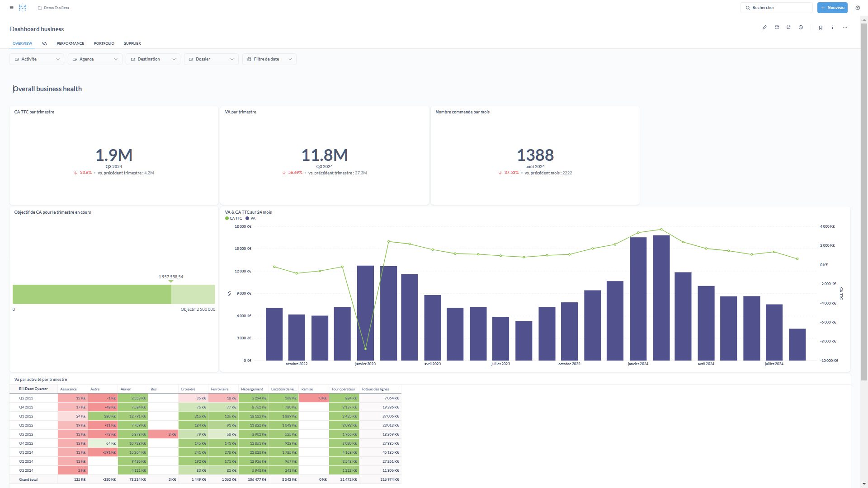Click the VA par trimestre card title
Viewport: 868px width, 488px height.
tap(241, 112)
